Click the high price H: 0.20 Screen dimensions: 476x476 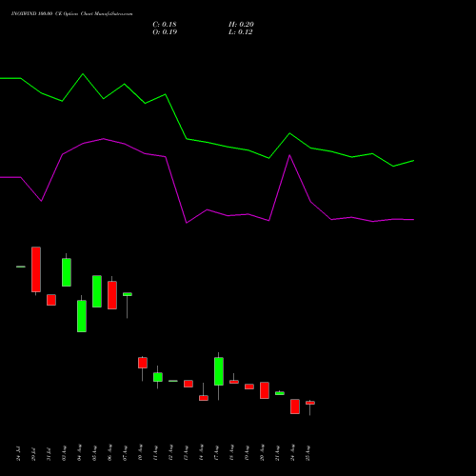tap(241, 25)
